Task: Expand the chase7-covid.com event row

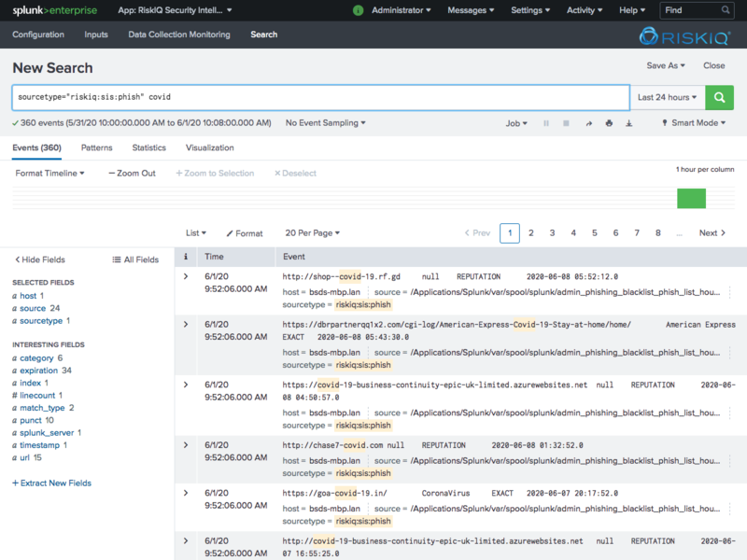Action: pyautogui.click(x=186, y=445)
